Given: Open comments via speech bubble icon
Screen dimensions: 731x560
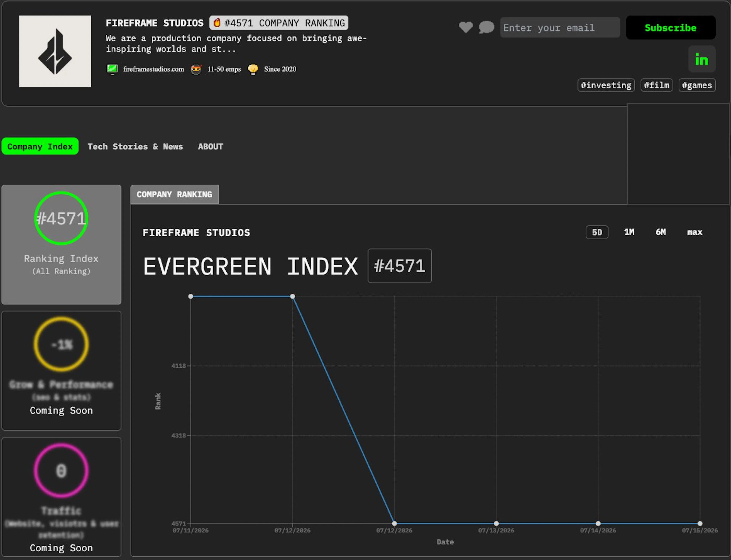Looking at the screenshot, I should tap(487, 27).
